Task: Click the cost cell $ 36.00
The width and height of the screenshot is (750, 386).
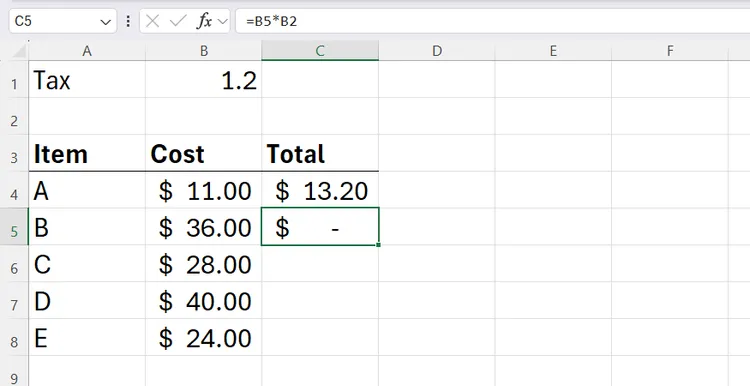Action: [204, 227]
